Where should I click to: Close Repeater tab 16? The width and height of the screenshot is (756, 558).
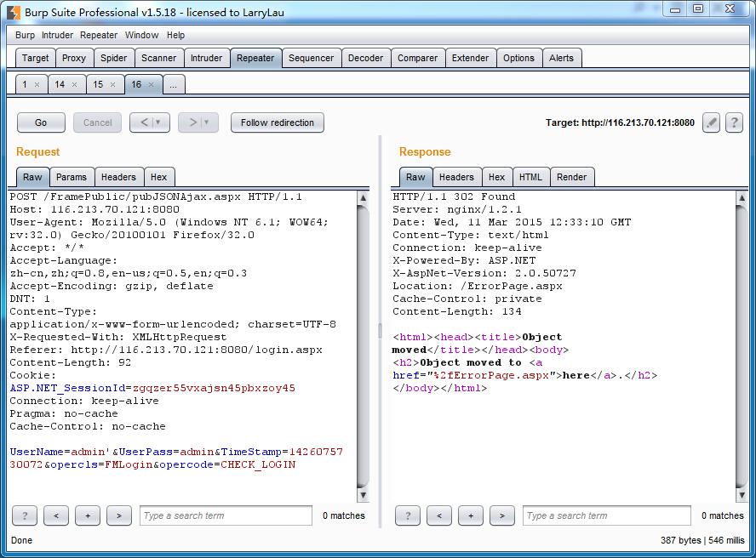[x=151, y=84]
